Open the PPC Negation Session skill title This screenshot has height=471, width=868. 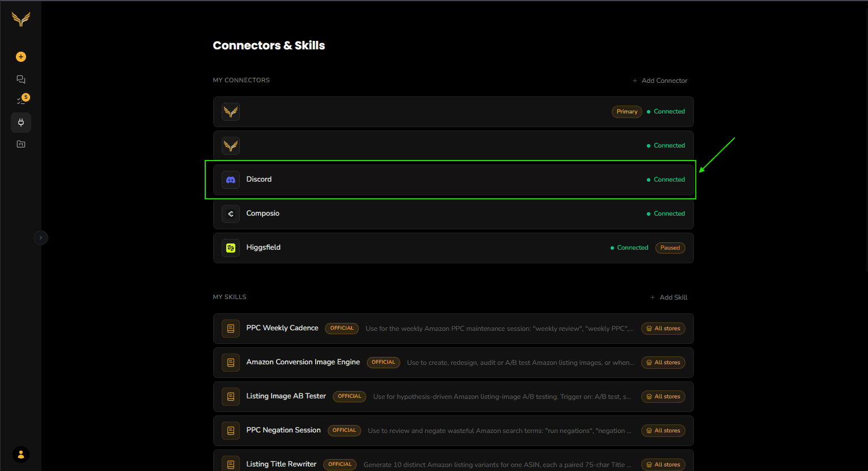283,430
